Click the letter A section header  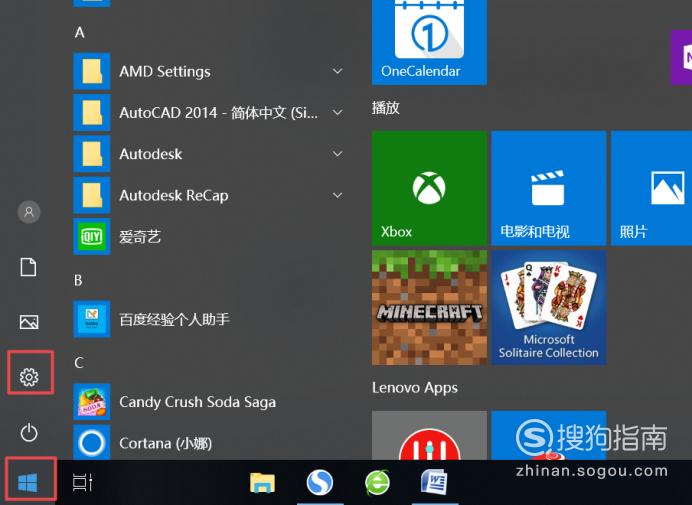click(79, 32)
